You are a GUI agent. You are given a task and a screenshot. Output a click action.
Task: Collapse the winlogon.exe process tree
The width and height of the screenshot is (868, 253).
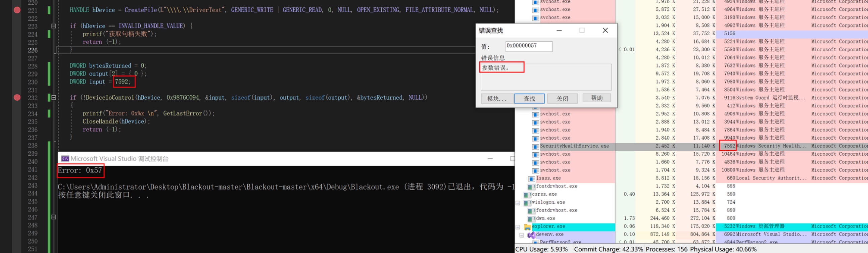518,203
